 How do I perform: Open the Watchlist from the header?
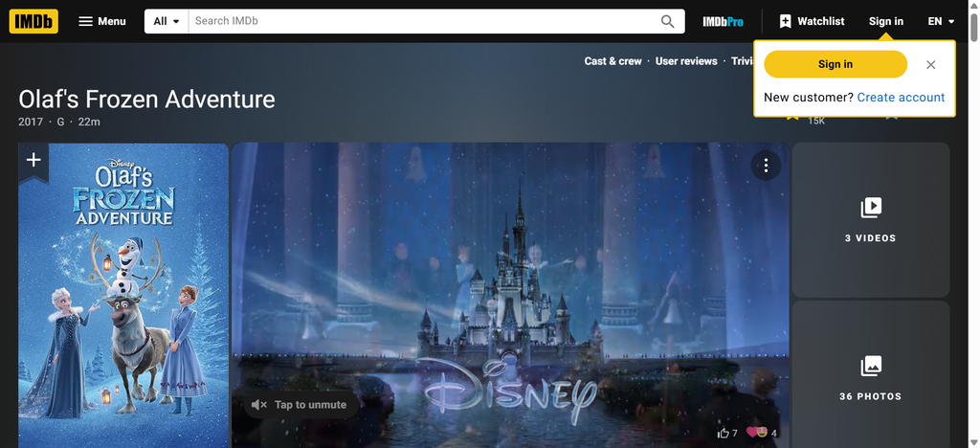tap(812, 21)
